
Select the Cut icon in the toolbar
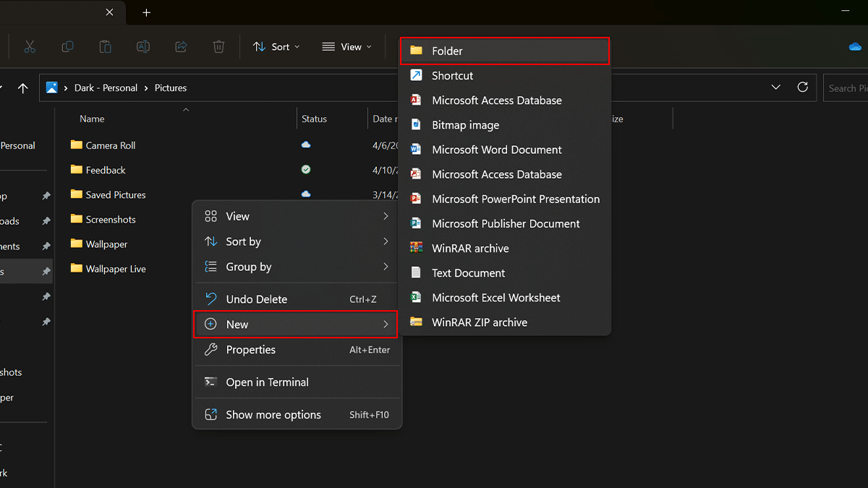pyautogui.click(x=30, y=46)
